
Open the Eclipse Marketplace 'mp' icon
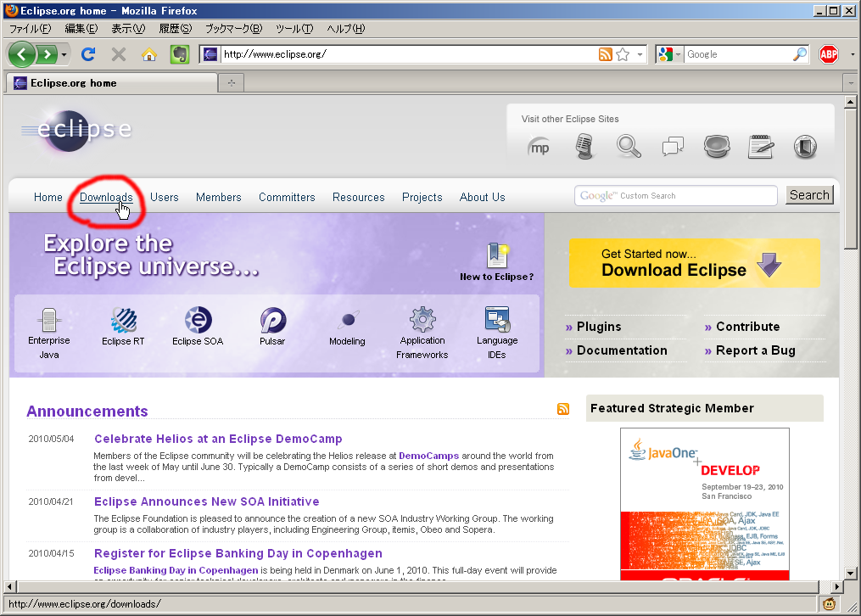(539, 147)
